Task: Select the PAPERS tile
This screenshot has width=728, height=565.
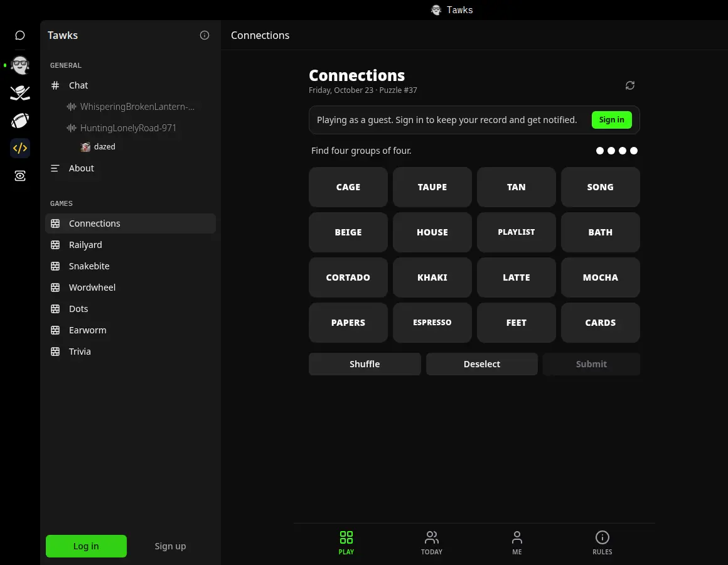Action: coord(348,323)
